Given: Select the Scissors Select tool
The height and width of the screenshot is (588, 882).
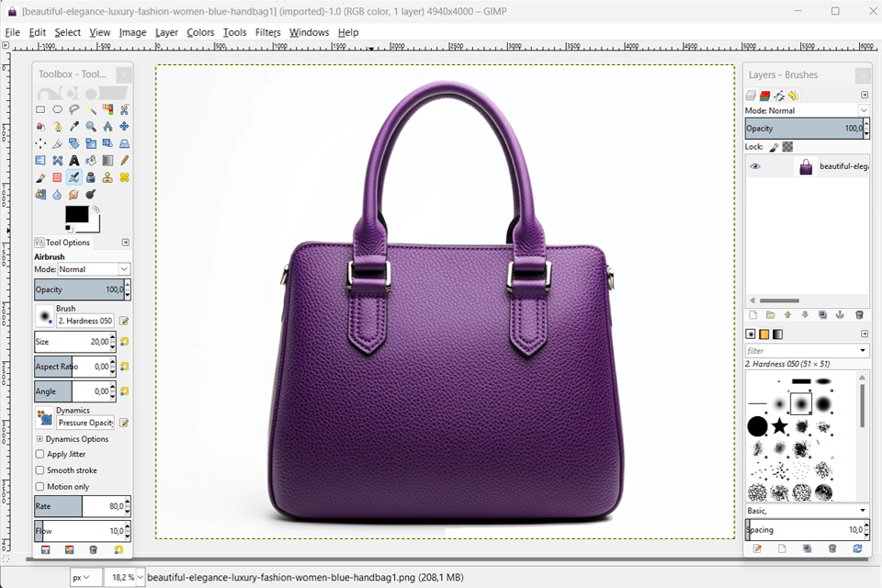Looking at the screenshot, I should pos(124,109).
